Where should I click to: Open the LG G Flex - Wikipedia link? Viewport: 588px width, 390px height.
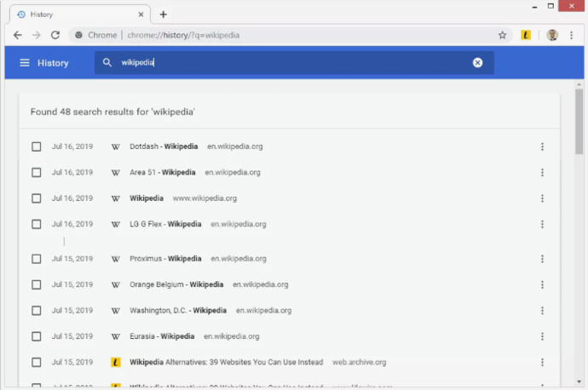(x=165, y=224)
